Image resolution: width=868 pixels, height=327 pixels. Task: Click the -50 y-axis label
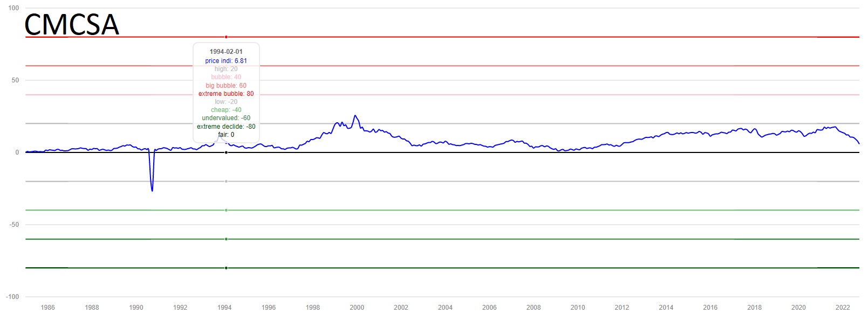pyautogui.click(x=15, y=225)
